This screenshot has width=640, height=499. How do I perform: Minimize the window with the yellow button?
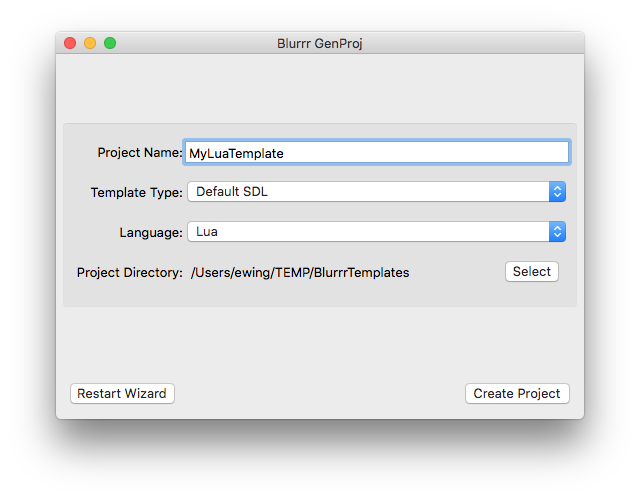pos(90,43)
